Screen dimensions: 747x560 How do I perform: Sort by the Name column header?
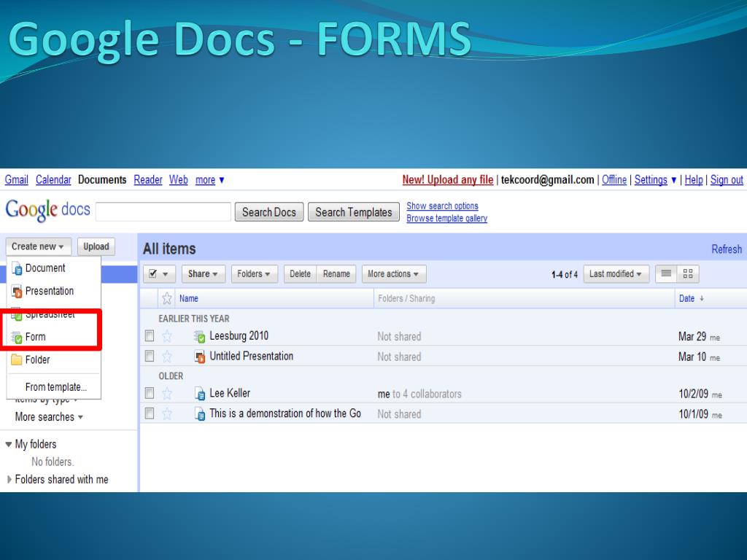click(x=189, y=298)
